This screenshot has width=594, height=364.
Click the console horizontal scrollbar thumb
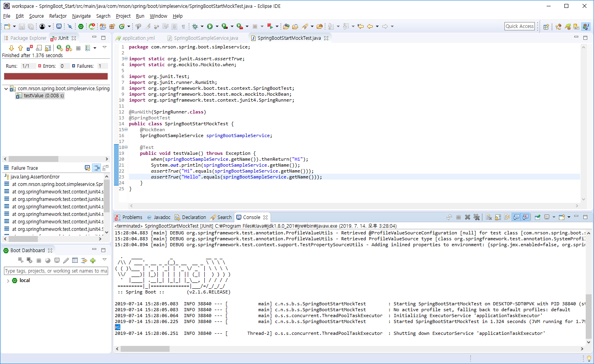click(145, 349)
